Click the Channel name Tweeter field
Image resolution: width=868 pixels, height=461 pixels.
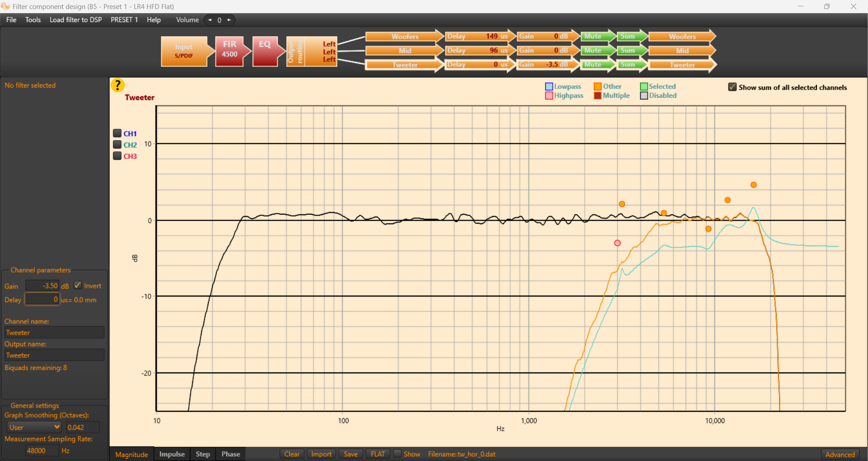coord(54,332)
